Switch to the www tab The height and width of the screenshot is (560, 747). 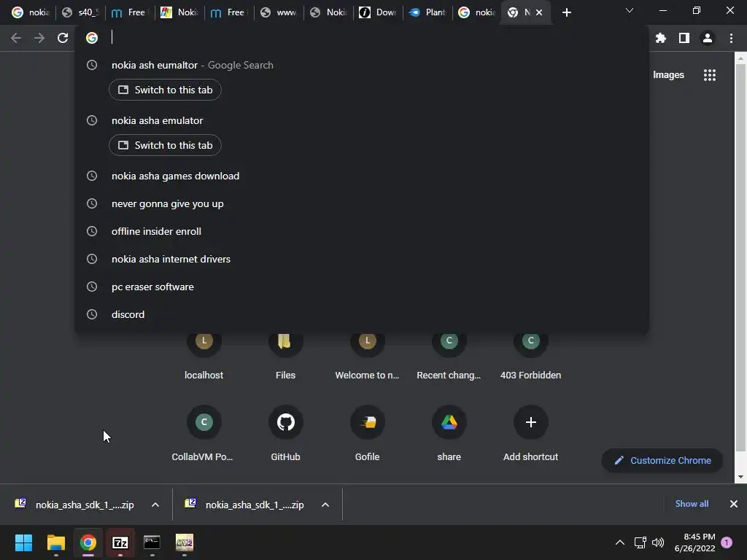tap(279, 12)
